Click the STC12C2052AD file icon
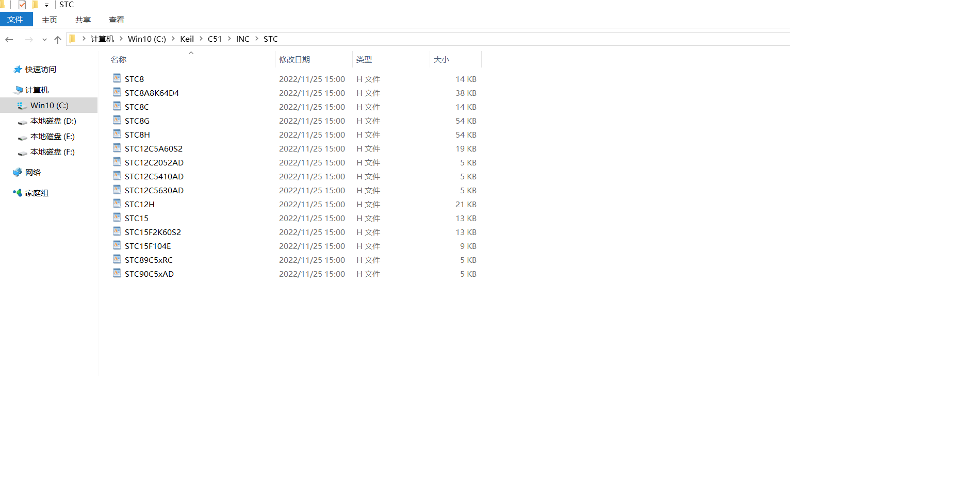Image resolution: width=980 pixels, height=485 pixels. coord(117,162)
